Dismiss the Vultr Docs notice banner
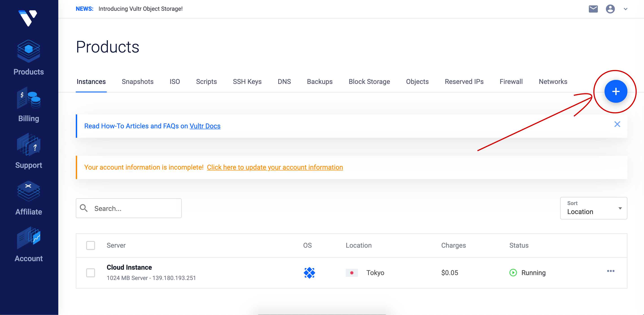The height and width of the screenshot is (315, 644). tap(617, 124)
